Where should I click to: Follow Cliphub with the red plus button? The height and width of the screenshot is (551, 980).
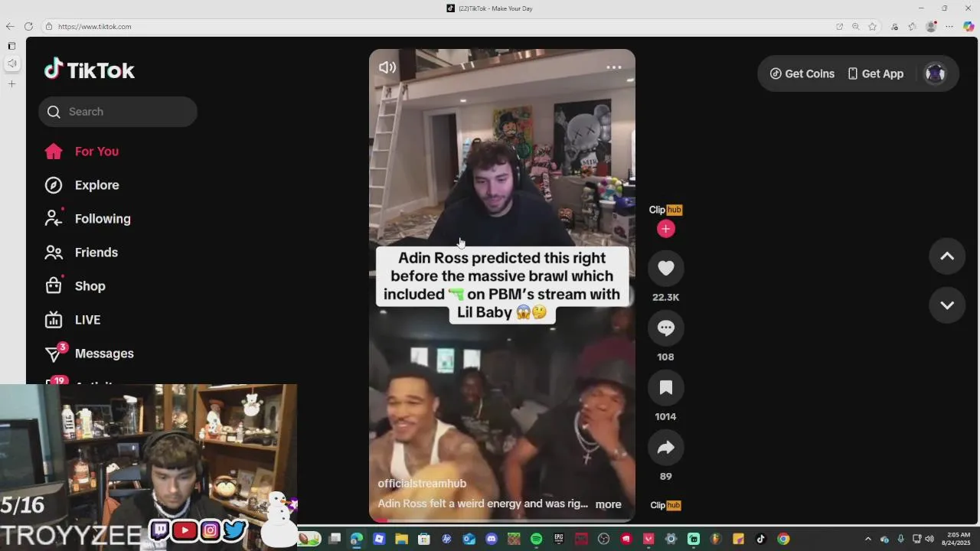(666, 229)
